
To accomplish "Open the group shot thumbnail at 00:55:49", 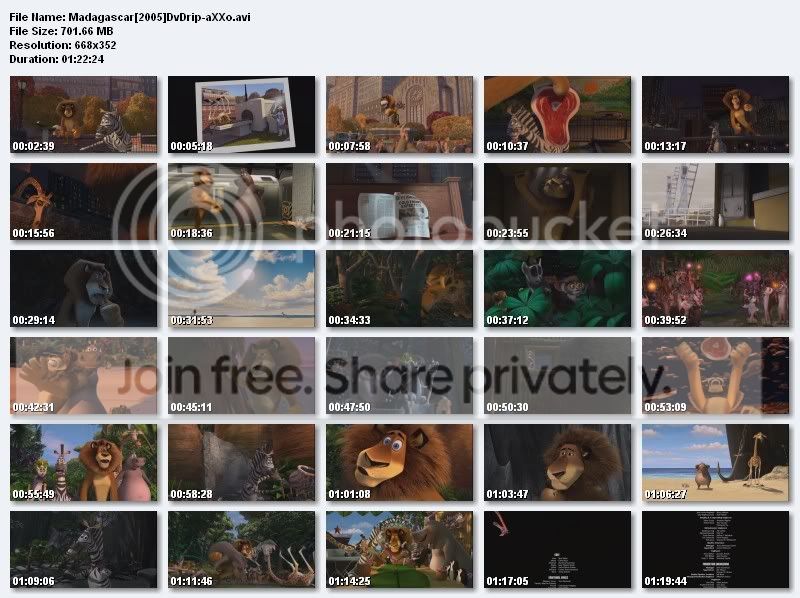I will pyautogui.click(x=84, y=462).
